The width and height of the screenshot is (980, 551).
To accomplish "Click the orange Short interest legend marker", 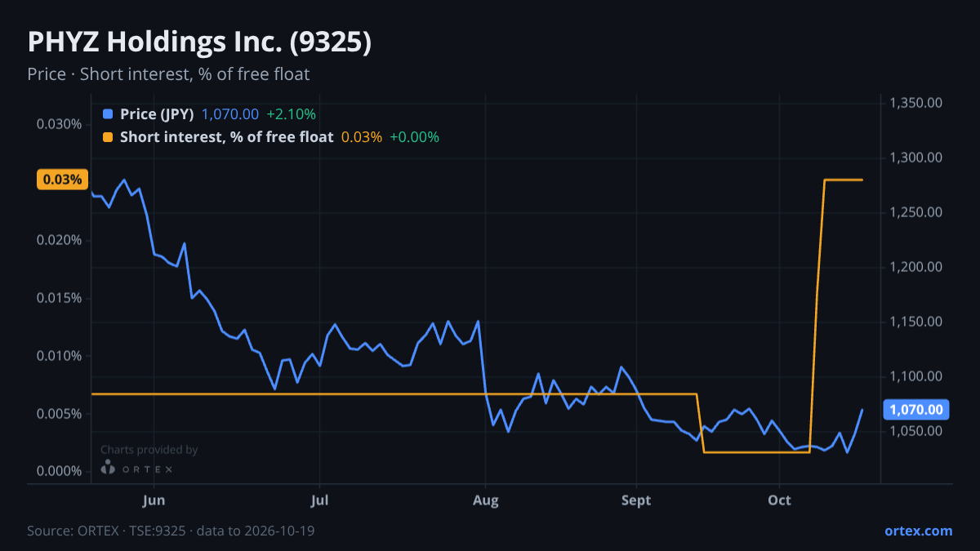I will [108, 137].
